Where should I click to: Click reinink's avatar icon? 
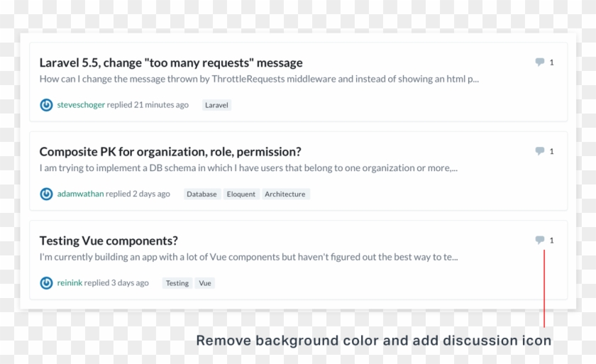(x=46, y=283)
